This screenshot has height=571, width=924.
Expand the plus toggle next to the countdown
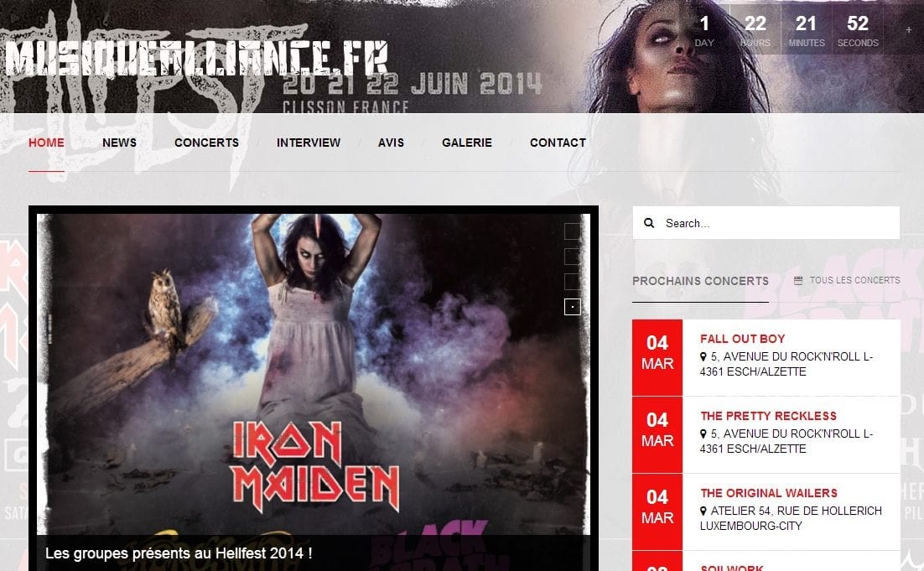(x=909, y=29)
